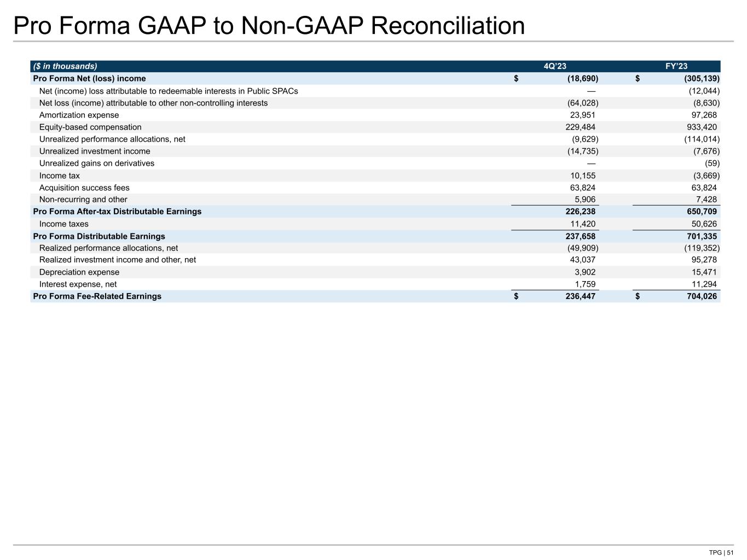Click the TPG | 51 page number footer
Screen dimensions: 747x560
click(721, 552)
